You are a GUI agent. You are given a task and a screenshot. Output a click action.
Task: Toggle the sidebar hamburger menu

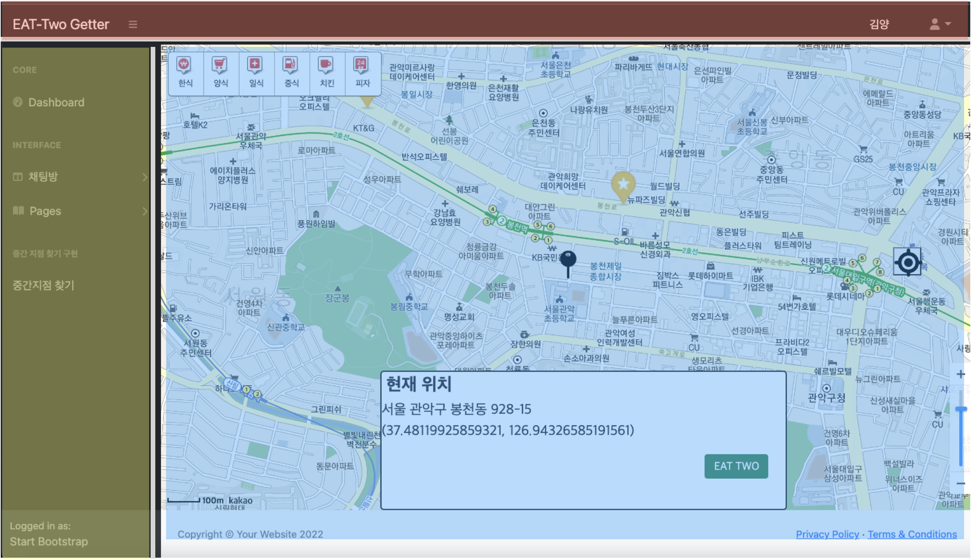[x=133, y=24]
